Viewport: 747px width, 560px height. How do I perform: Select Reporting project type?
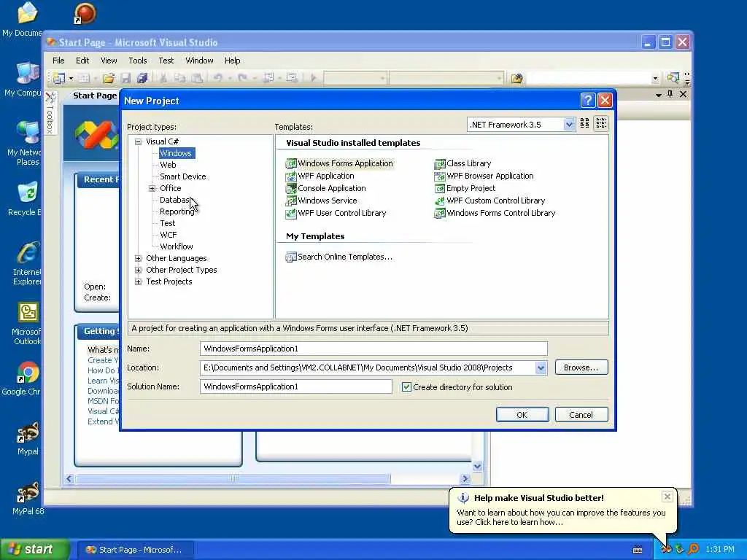click(177, 211)
